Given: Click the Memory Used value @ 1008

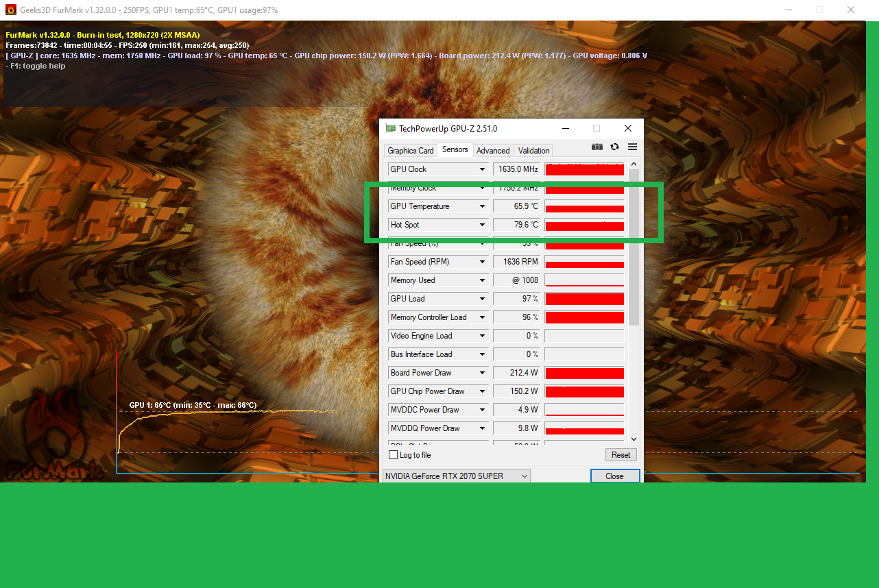Looking at the screenshot, I should (517, 280).
